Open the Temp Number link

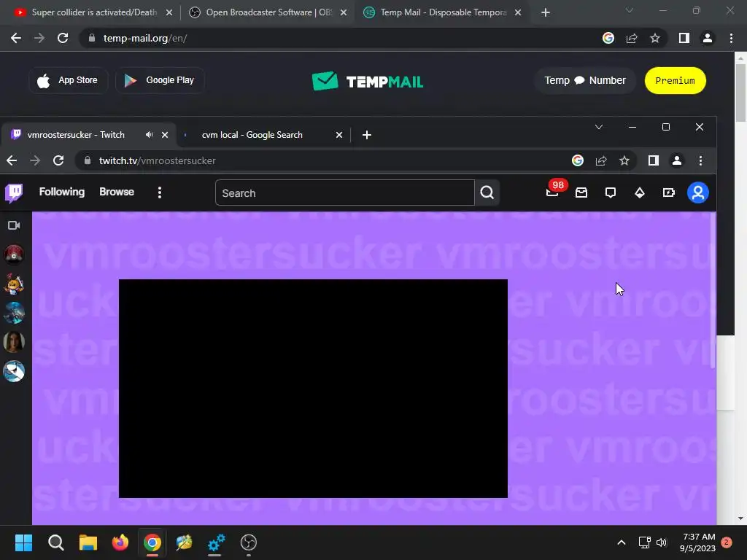[x=585, y=80]
